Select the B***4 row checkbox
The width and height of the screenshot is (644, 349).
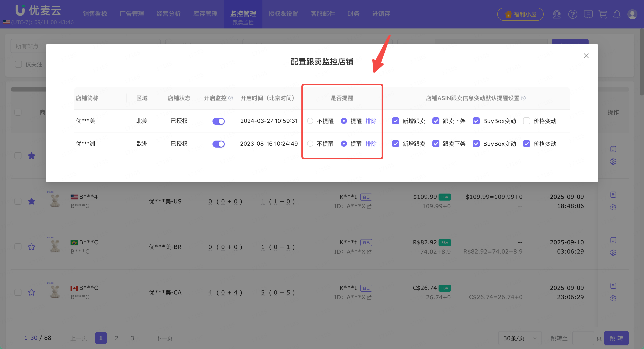pos(18,201)
